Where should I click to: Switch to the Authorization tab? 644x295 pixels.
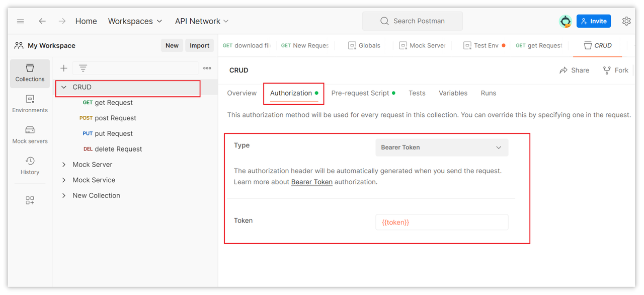(294, 93)
